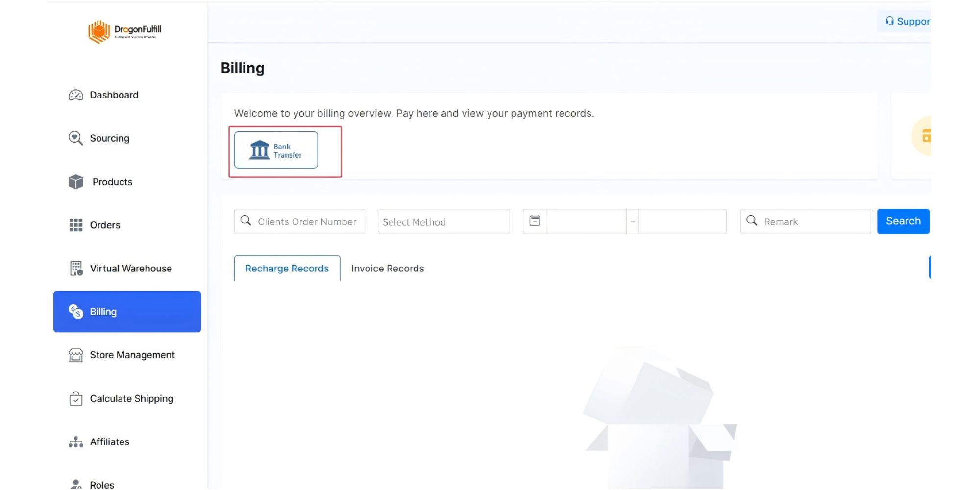Screen dimensions: 980x490
Task: Click the calendar icon in date filter
Action: (535, 221)
